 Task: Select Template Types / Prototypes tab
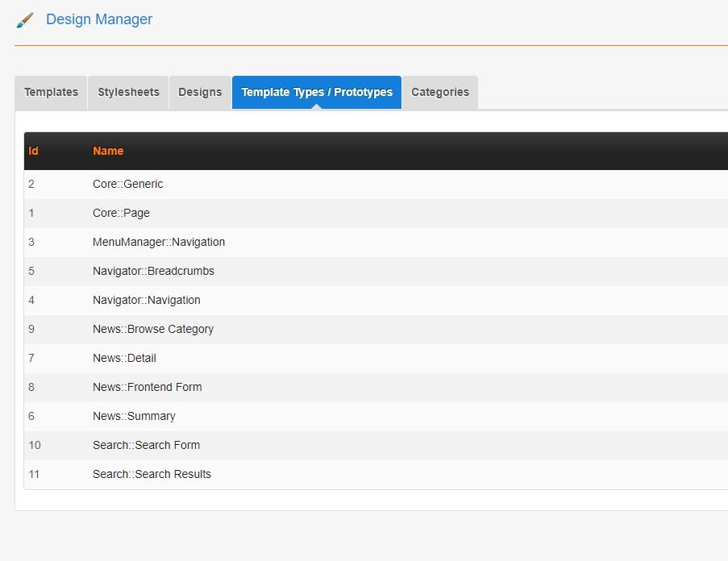(x=317, y=92)
